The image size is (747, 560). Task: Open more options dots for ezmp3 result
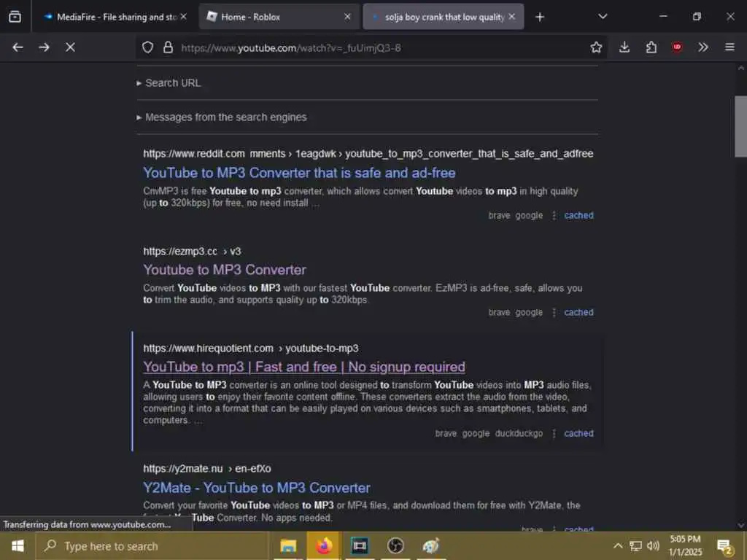pyautogui.click(x=554, y=312)
